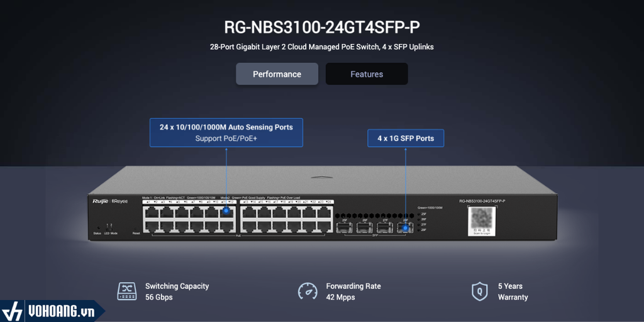Image resolution: width=644 pixels, height=322 pixels.
Task: Click the Status LED on the switch
Action: click(x=97, y=228)
